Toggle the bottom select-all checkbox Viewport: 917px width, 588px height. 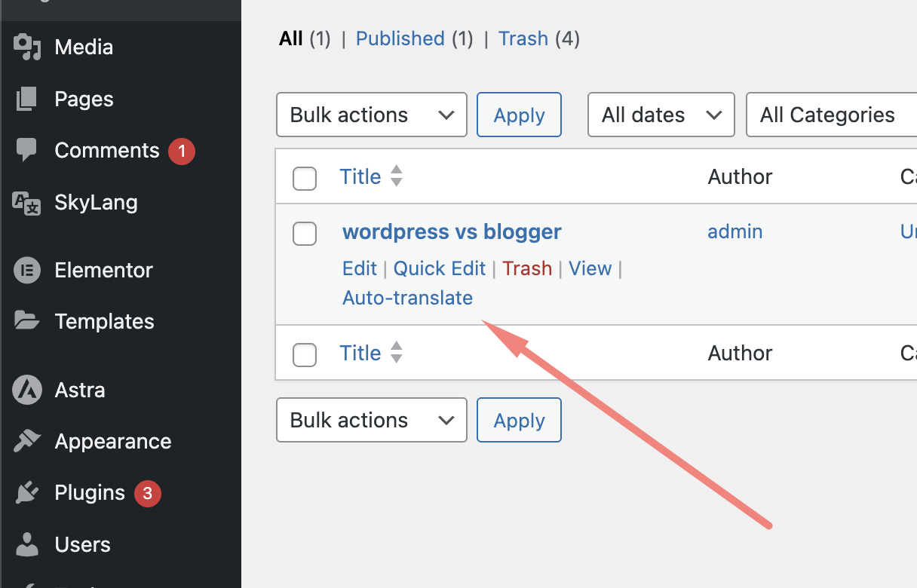pyautogui.click(x=305, y=354)
